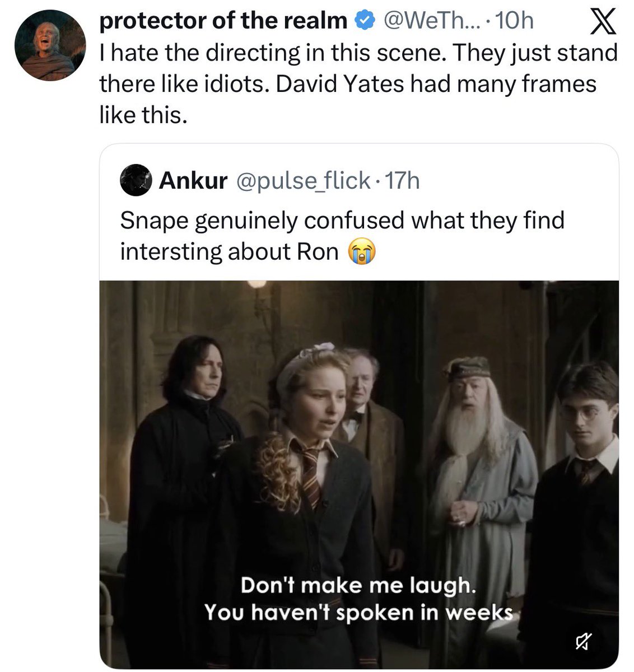Click the 10h timestamp
Screen dimensions: 634x672
click(x=514, y=21)
